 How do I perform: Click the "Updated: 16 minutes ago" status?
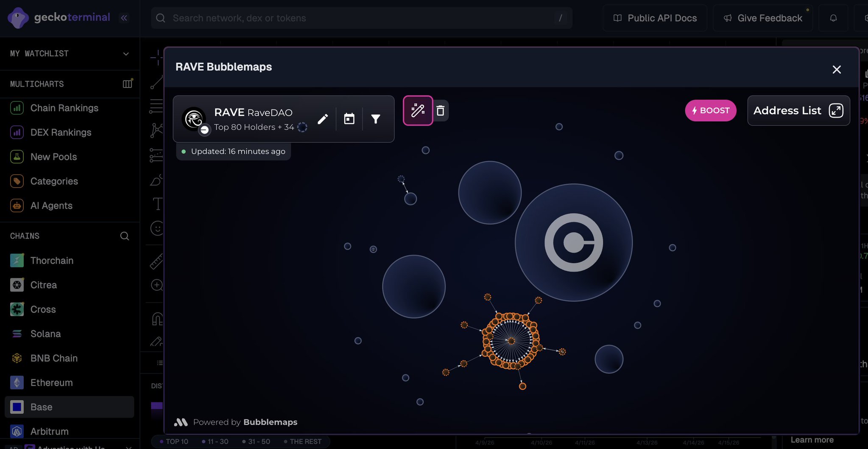pyautogui.click(x=234, y=152)
